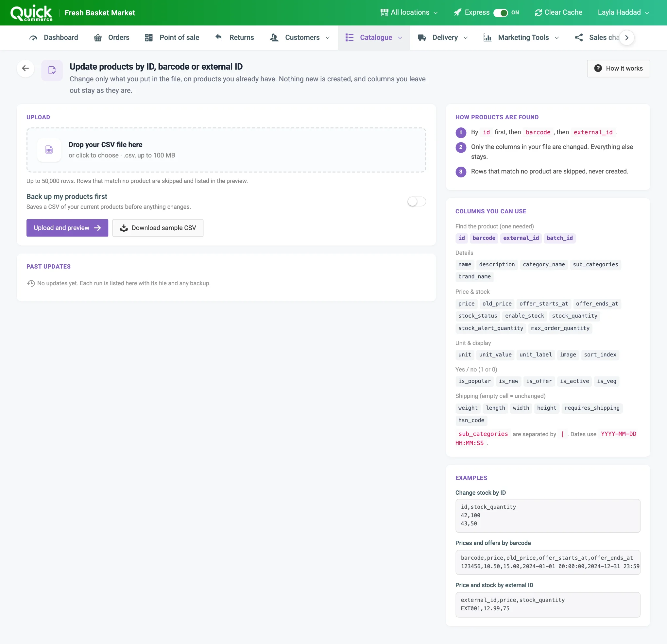The height and width of the screenshot is (644, 667).
Task: Click Upload and preview button
Action: pos(67,228)
